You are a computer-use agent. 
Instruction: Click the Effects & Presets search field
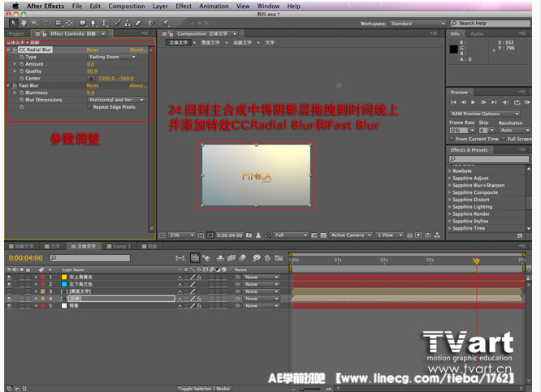click(x=488, y=159)
